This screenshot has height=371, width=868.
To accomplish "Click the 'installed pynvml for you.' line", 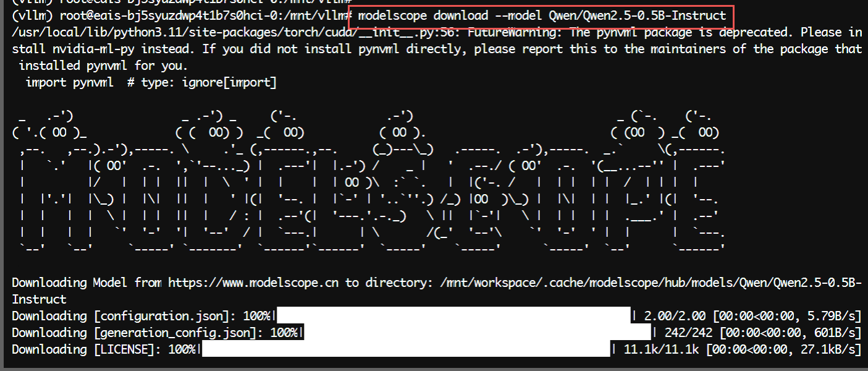I will (x=103, y=66).
